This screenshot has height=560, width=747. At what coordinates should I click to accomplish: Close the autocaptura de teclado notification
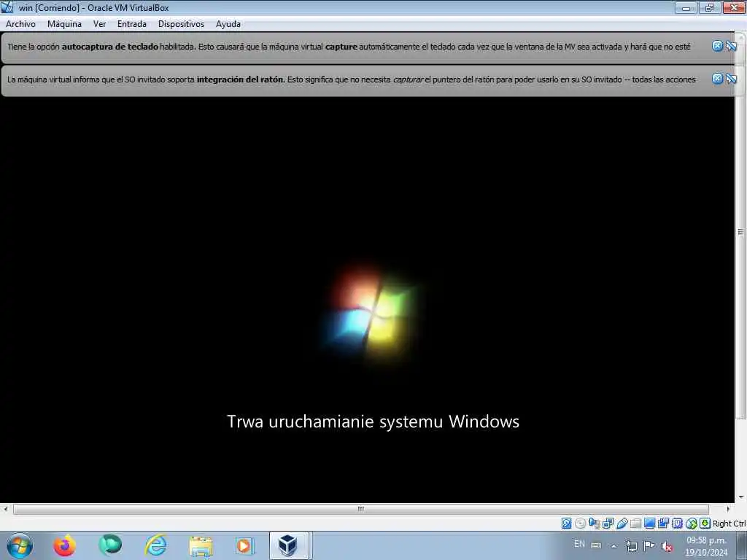(x=718, y=46)
